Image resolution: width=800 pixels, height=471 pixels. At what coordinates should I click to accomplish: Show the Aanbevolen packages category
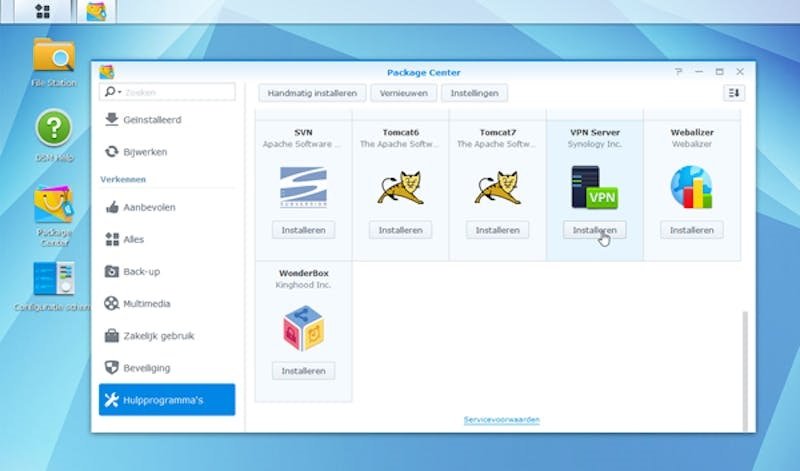tap(167, 207)
